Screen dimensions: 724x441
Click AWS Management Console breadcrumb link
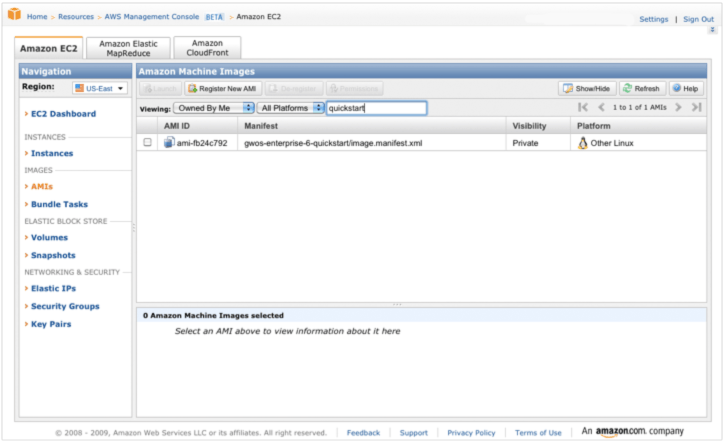pyautogui.click(x=151, y=17)
